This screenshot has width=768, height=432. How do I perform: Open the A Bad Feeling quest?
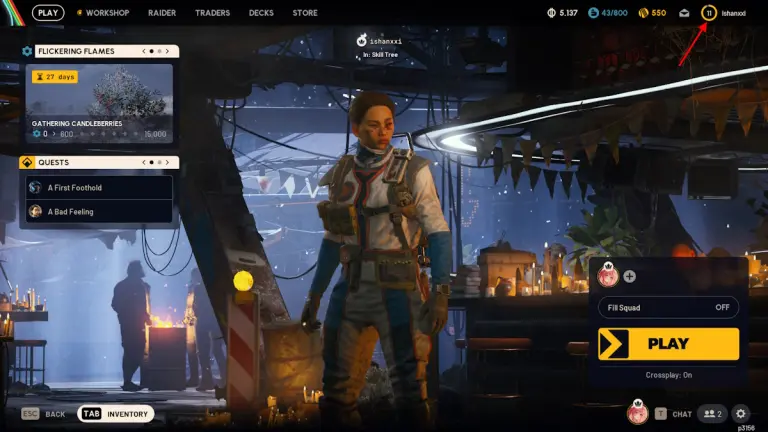pyautogui.click(x=99, y=212)
